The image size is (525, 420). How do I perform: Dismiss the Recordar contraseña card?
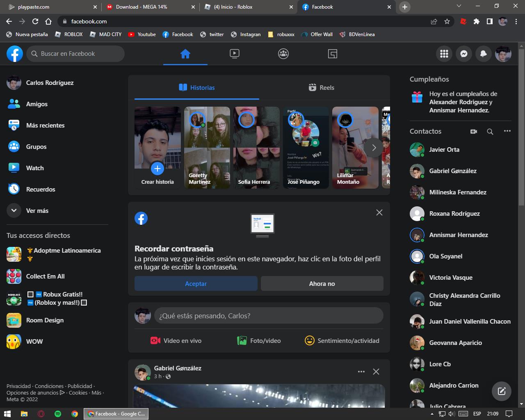tap(379, 212)
